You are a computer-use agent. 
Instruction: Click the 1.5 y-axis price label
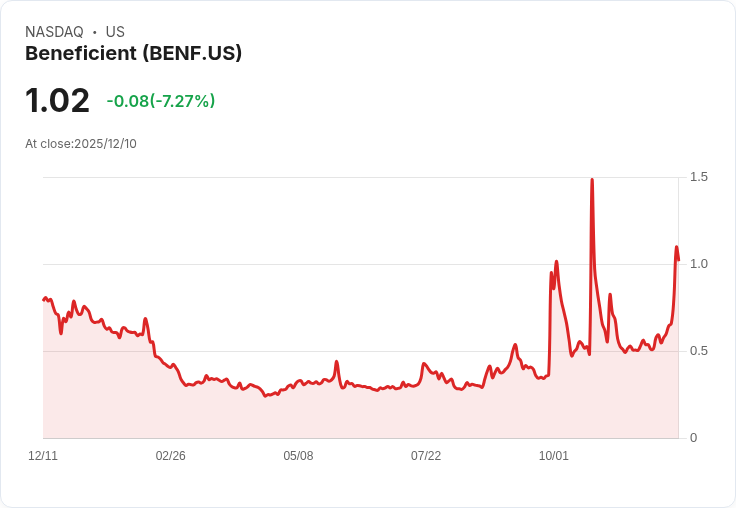click(699, 177)
